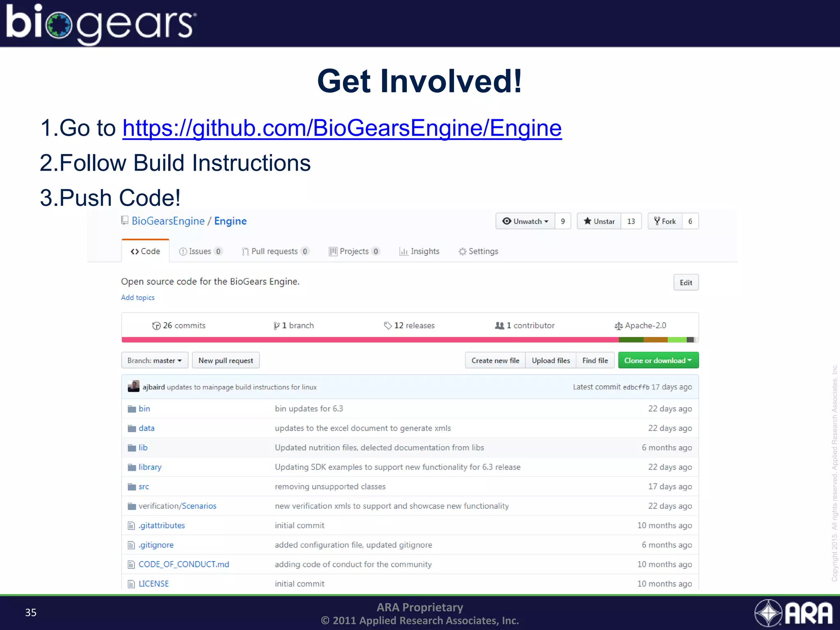Viewport: 840px width, 630px height.
Task: Click the folder icon next to src
Action: 132,487
